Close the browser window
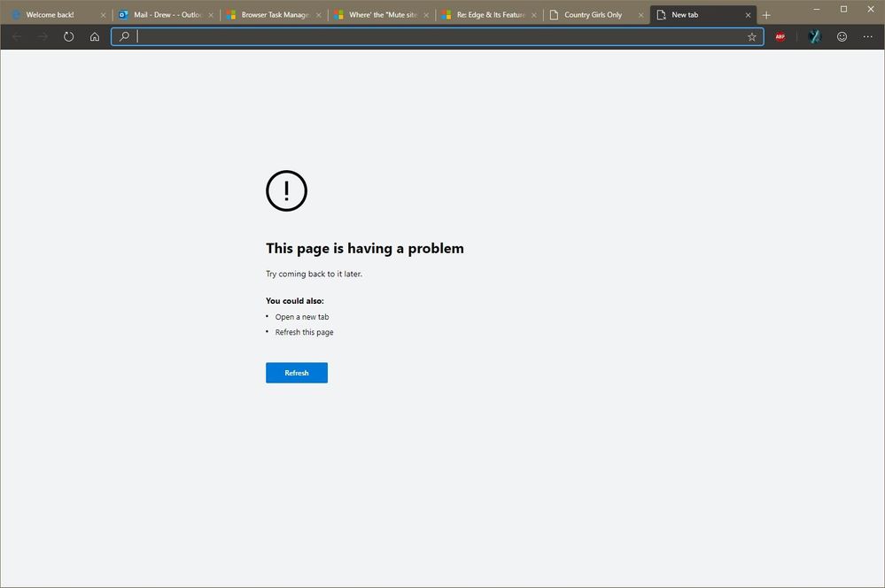885x588 pixels. pyautogui.click(x=871, y=9)
